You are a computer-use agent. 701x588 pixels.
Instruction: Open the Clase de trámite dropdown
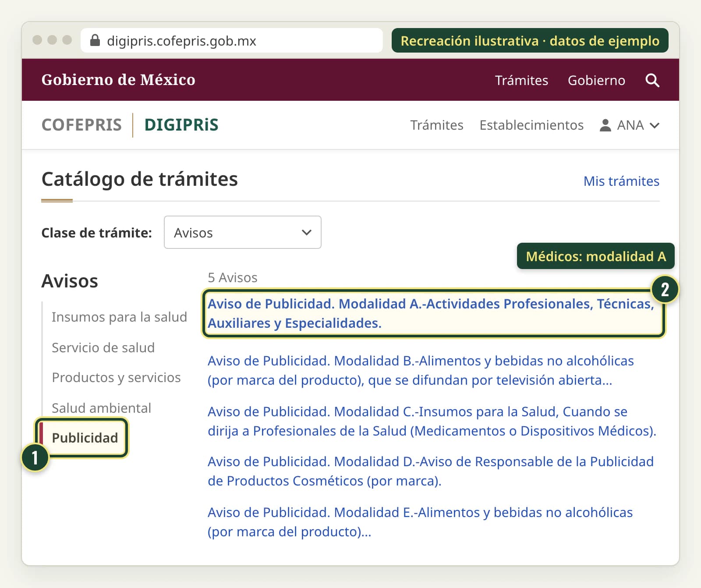tap(242, 232)
